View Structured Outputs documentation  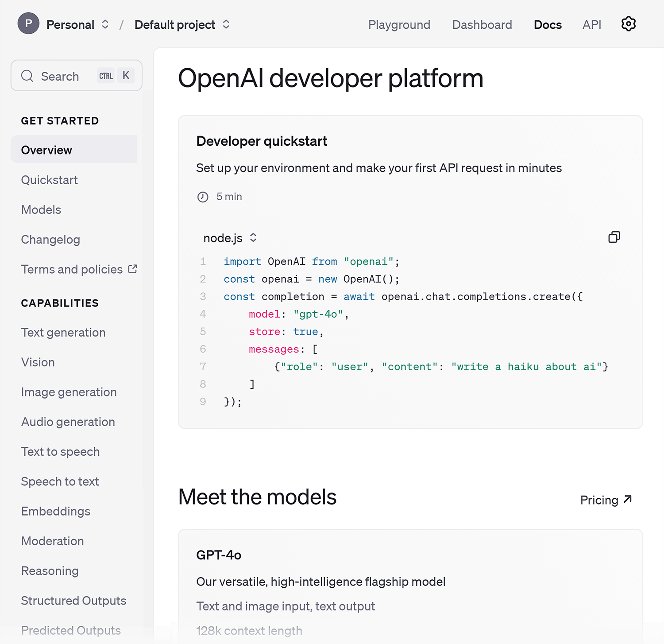74,601
